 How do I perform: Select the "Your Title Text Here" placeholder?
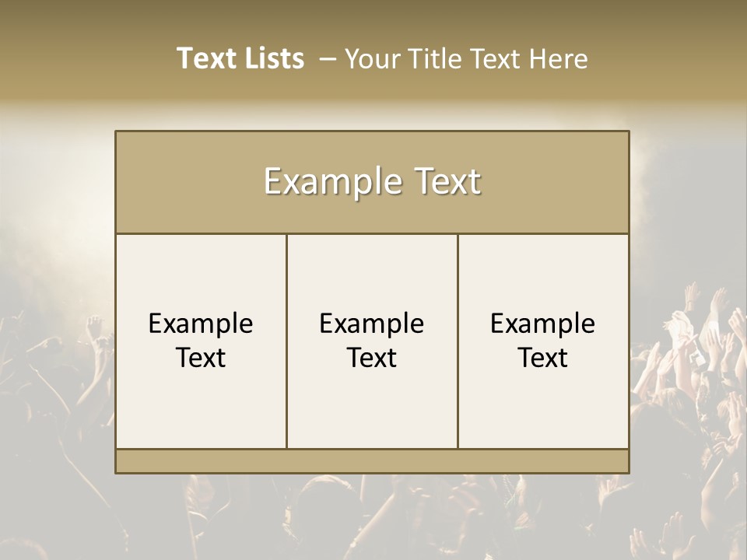pyautogui.click(x=465, y=58)
